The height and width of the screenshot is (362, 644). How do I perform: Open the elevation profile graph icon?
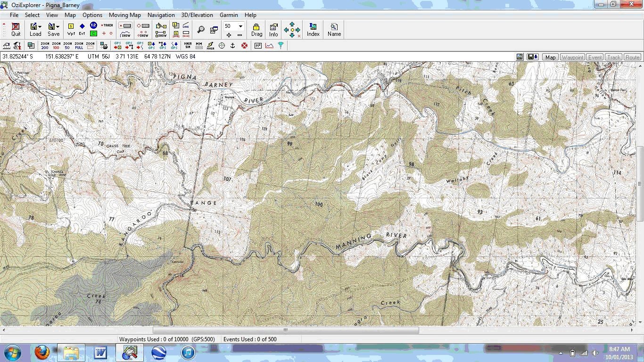click(x=269, y=46)
